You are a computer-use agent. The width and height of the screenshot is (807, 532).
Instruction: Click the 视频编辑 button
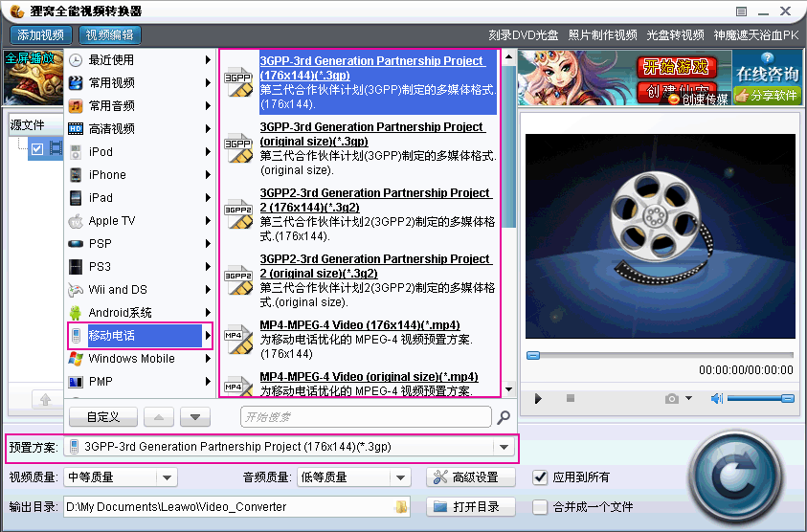click(110, 35)
